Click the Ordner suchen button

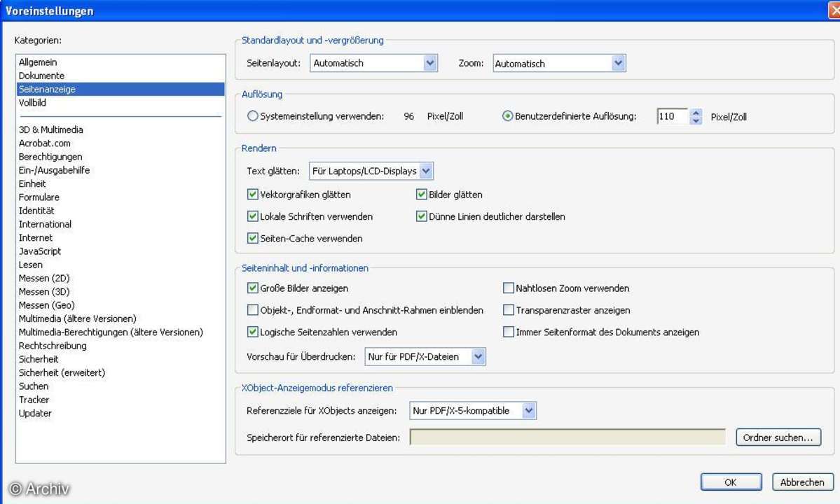[x=778, y=437]
